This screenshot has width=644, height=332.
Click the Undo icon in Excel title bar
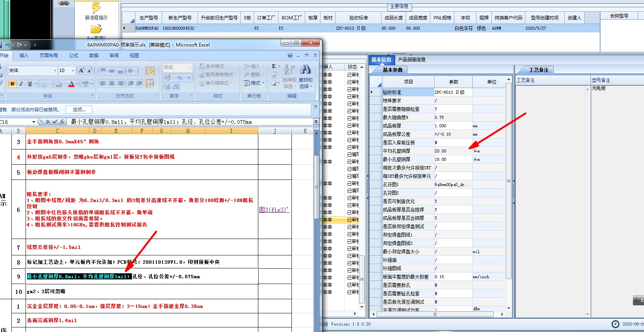pos(7,45)
